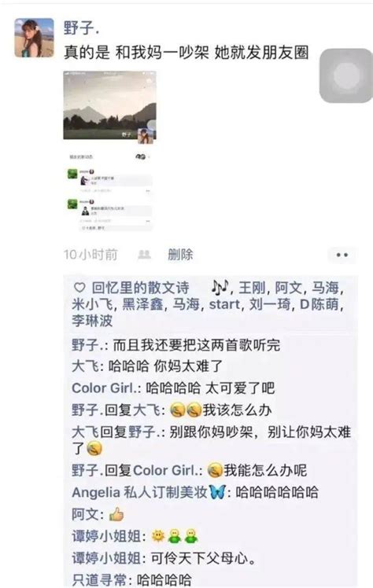The image size is (373, 588).
Task: Open start's profile in the likes list
Action: 224,303
